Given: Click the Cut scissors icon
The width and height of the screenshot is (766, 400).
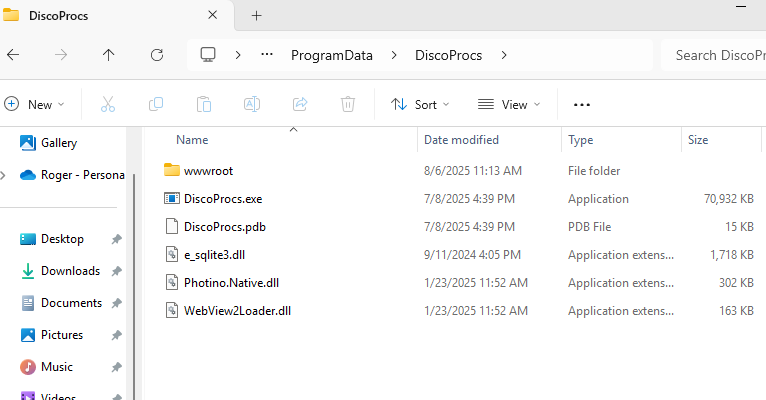Looking at the screenshot, I should click(108, 104).
